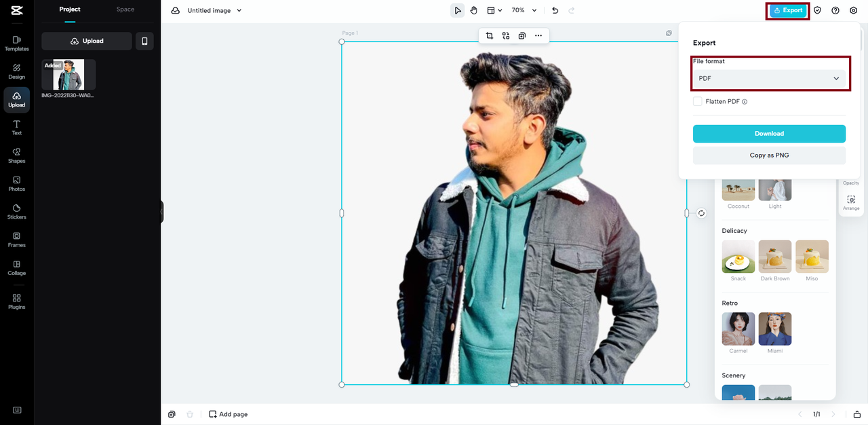Click the Arrange icon in right panel
This screenshot has width=868, height=425.
pyautogui.click(x=851, y=202)
